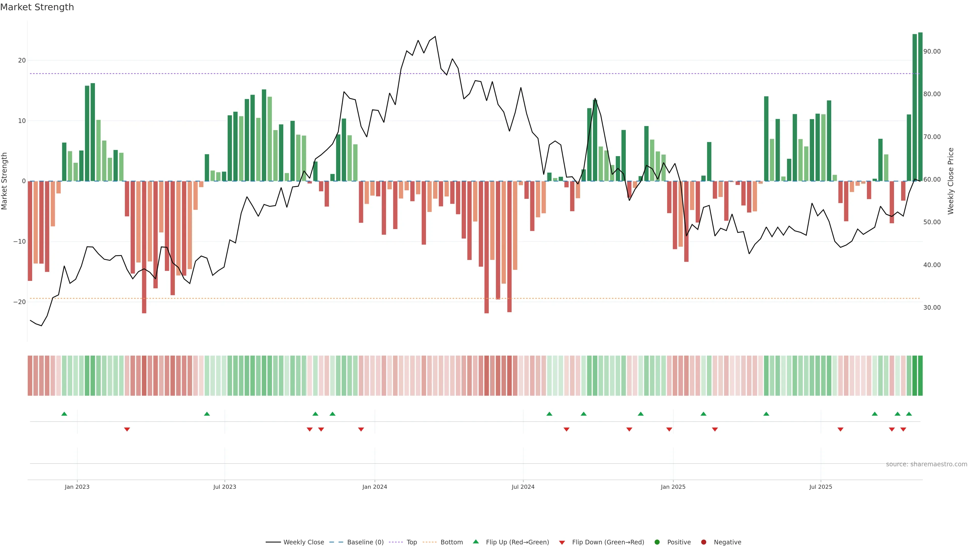The width and height of the screenshot is (980, 551).
Task: Click the green Flip Up triangle legend icon
Action: 475,542
